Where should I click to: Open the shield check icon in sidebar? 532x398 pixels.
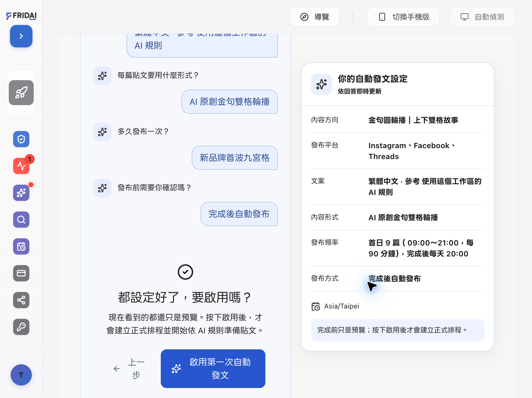click(21, 139)
